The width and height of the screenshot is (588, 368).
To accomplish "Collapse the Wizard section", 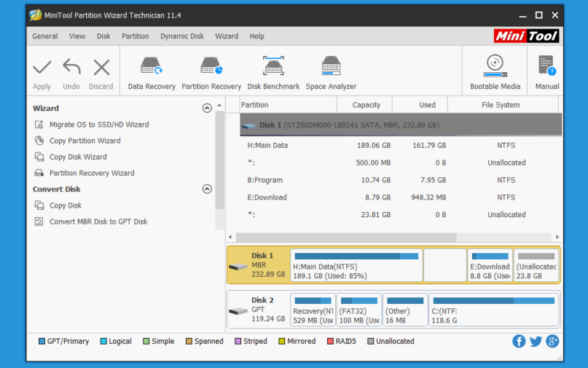I will tap(207, 108).
